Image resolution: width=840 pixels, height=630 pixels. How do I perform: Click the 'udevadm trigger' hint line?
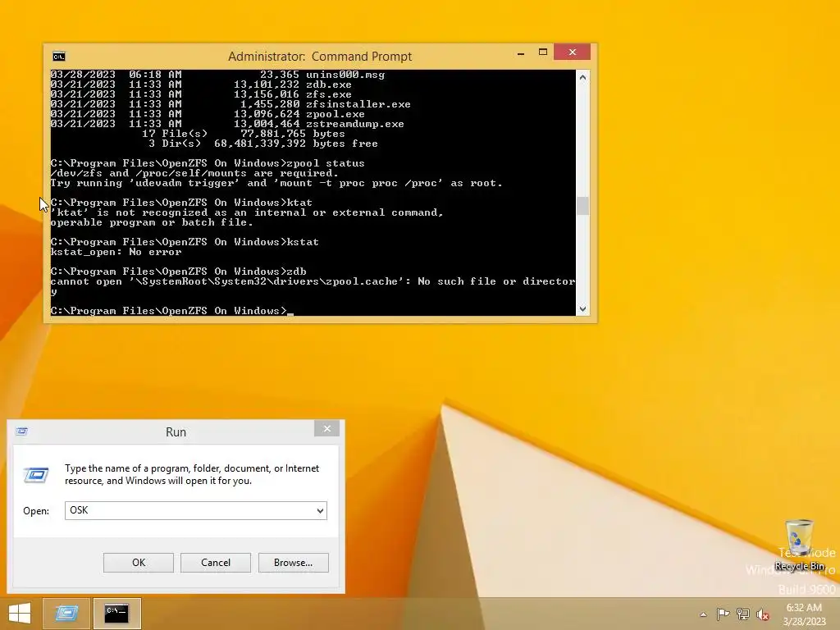pyautogui.click(x=276, y=183)
